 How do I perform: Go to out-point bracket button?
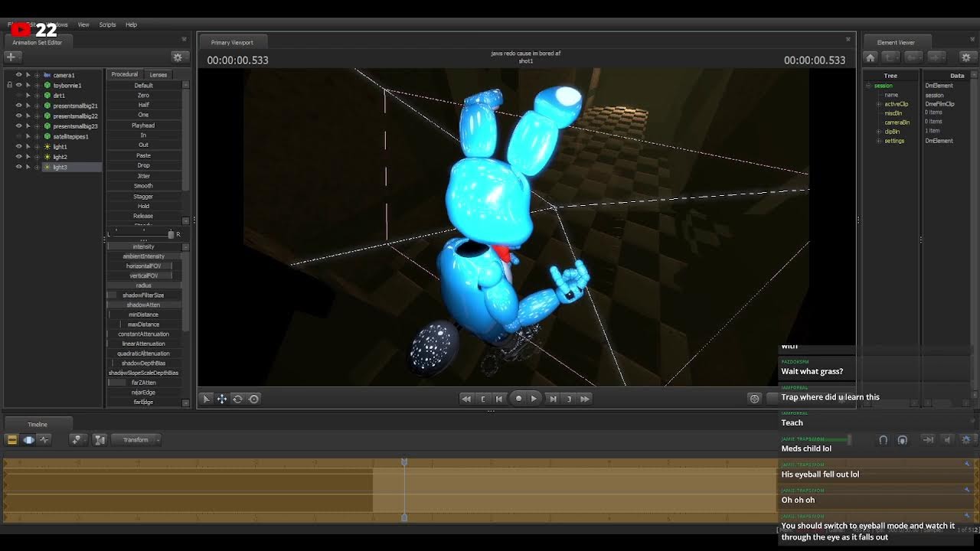tap(569, 399)
